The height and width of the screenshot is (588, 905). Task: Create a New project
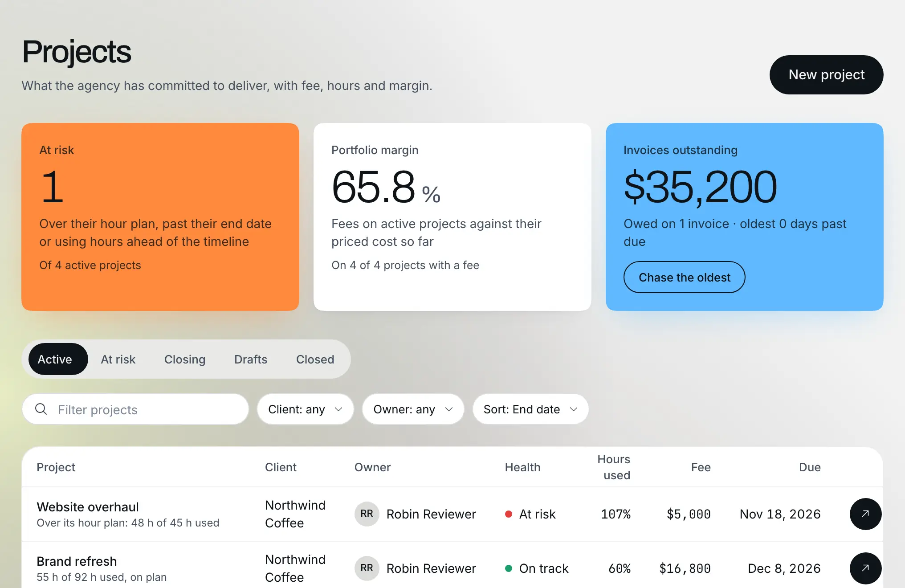pos(826,74)
